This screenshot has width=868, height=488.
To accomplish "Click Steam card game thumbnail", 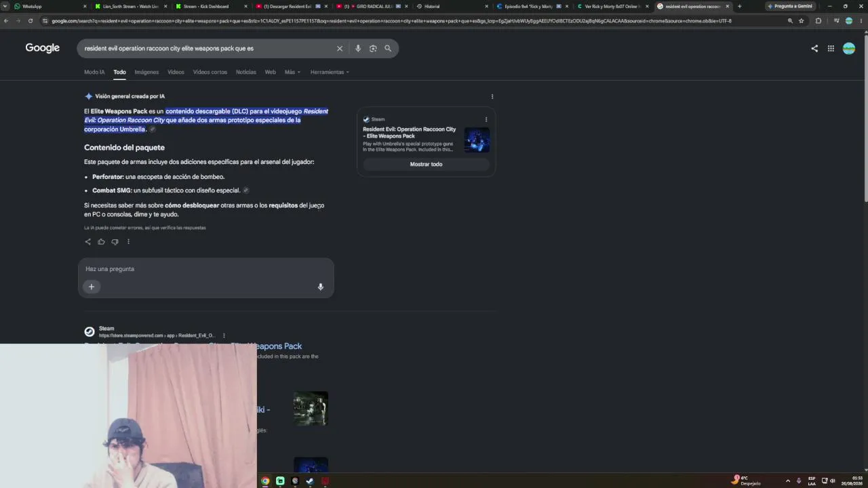I will click(477, 140).
